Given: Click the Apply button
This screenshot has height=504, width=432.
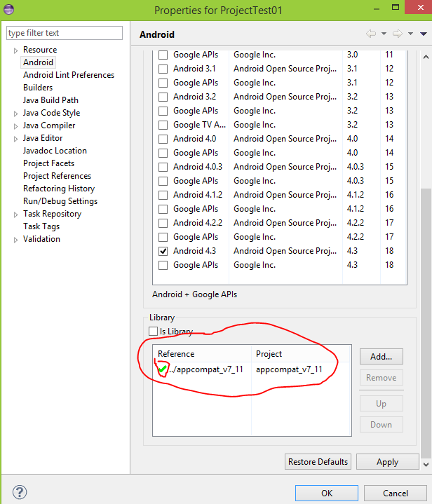Looking at the screenshot, I should point(387,462).
